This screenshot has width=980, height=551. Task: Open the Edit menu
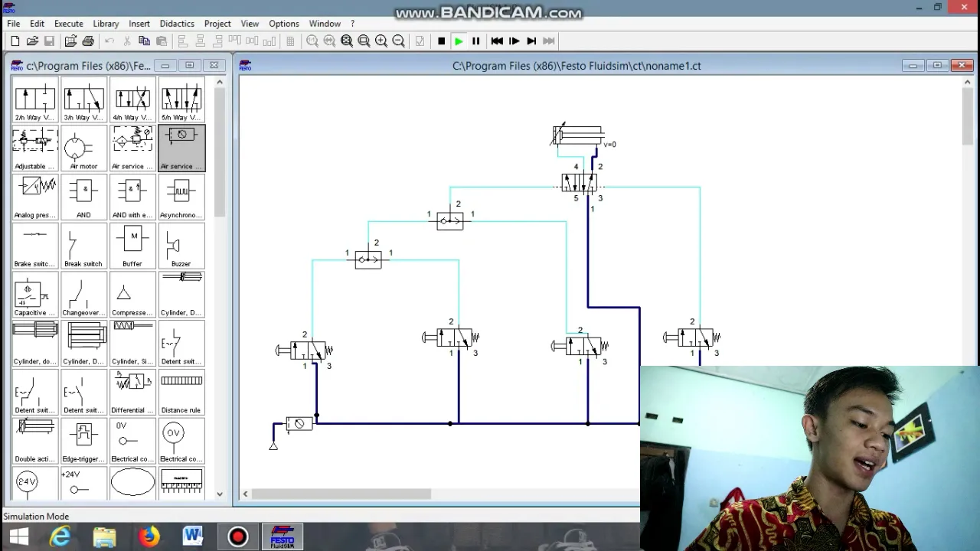[x=37, y=24]
